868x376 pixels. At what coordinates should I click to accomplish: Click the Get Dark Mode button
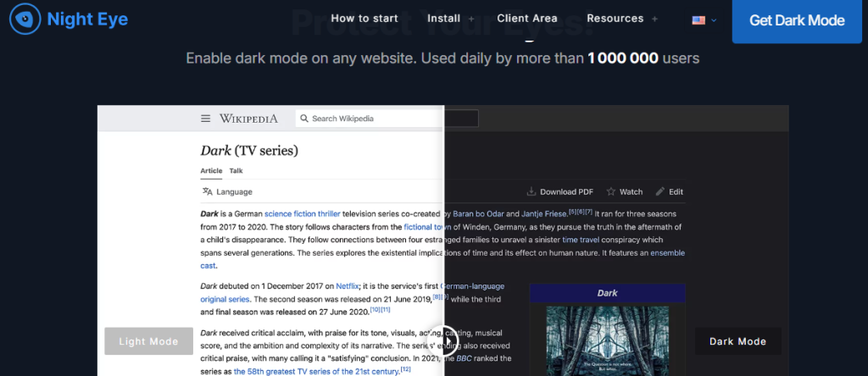click(x=797, y=21)
